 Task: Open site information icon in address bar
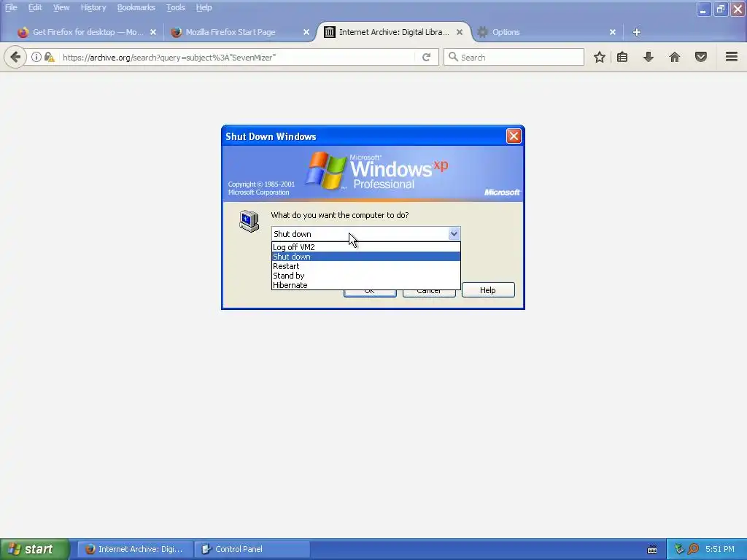coord(36,57)
